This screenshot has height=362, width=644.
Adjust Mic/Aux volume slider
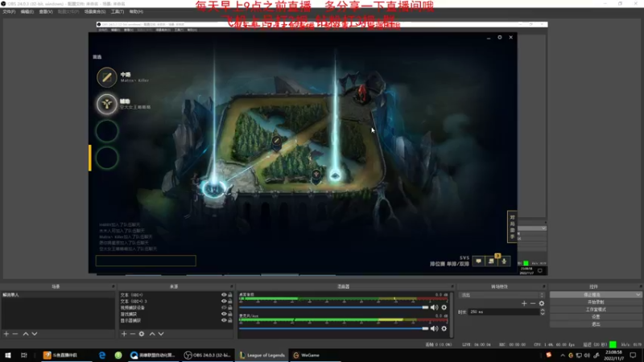click(x=333, y=329)
